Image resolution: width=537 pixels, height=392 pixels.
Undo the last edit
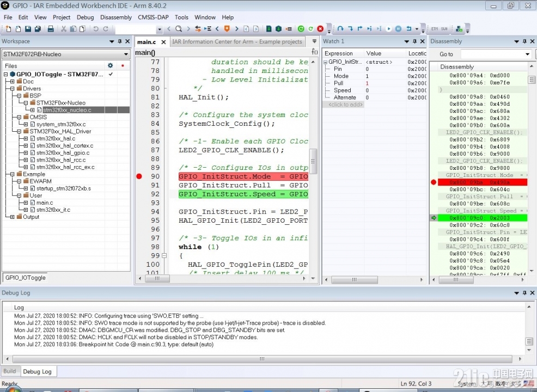coord(96,29)
